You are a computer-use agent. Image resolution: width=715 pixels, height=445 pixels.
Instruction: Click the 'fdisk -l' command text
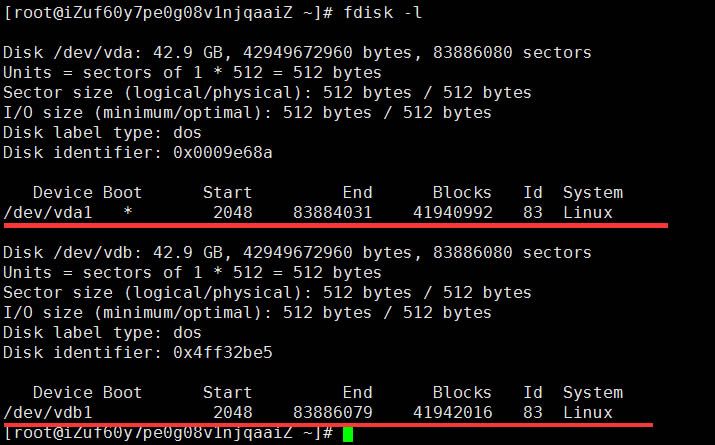coord(383,12)
